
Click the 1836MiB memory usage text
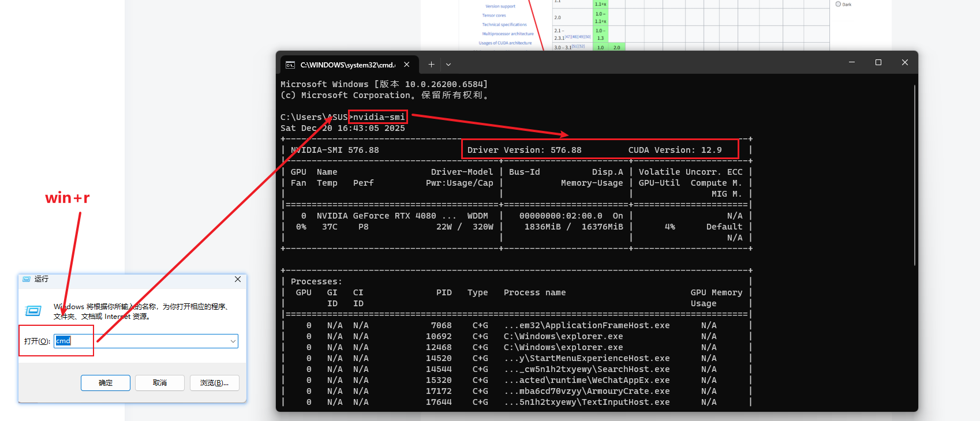(x=543, y=227)
